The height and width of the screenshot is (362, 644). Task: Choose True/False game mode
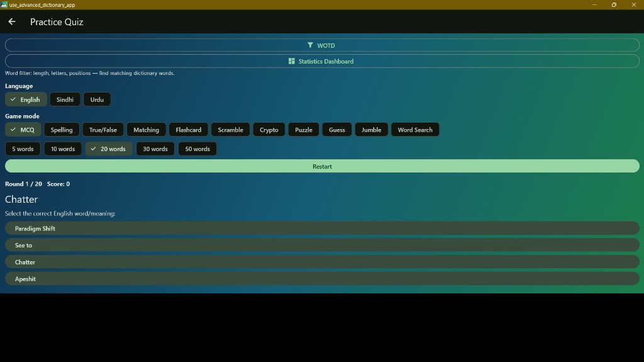click(103, 130)
